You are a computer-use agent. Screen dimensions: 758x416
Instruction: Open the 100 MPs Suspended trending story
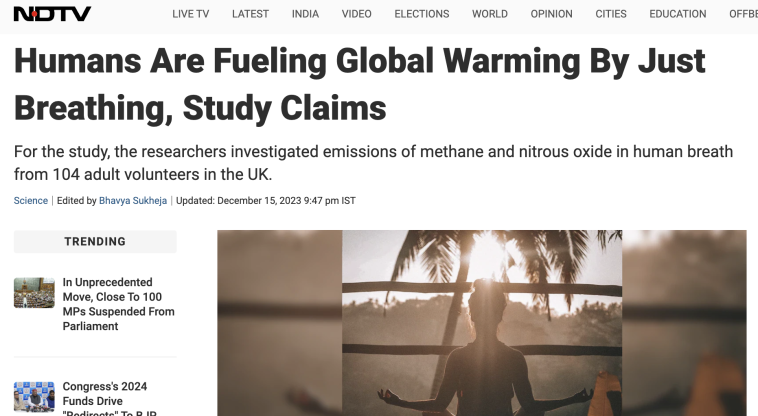118,304
